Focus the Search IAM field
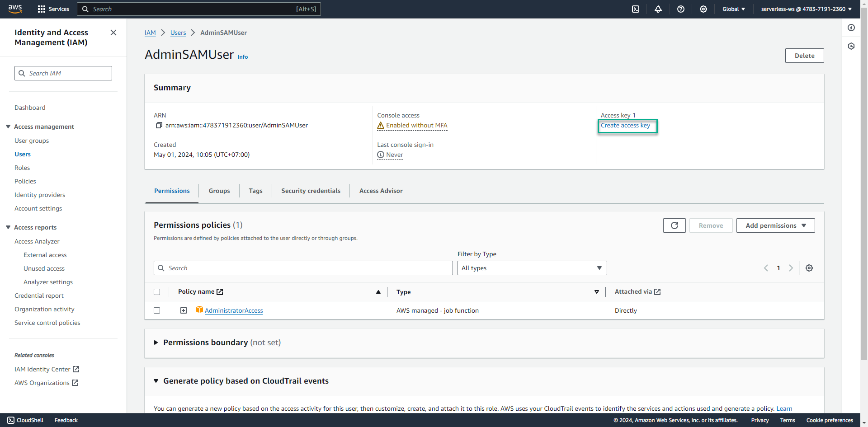 click(x=63, y=73)
